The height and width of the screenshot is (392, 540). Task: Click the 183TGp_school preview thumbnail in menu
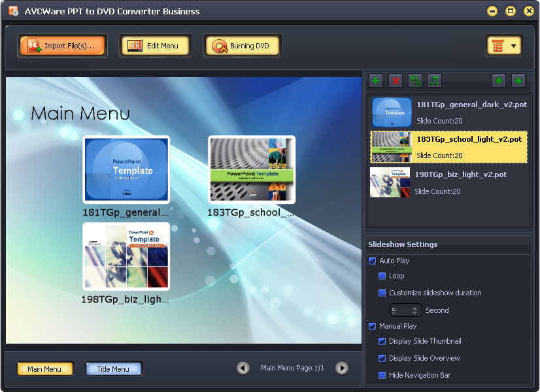coord(252,169)
